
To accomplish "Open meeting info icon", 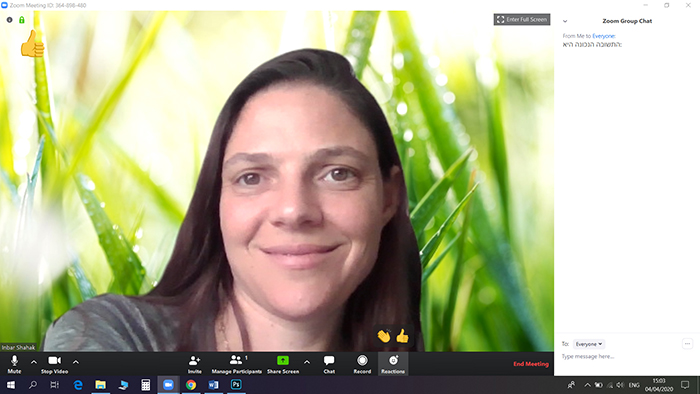I will pyautogui.click(x=9, y=20).
